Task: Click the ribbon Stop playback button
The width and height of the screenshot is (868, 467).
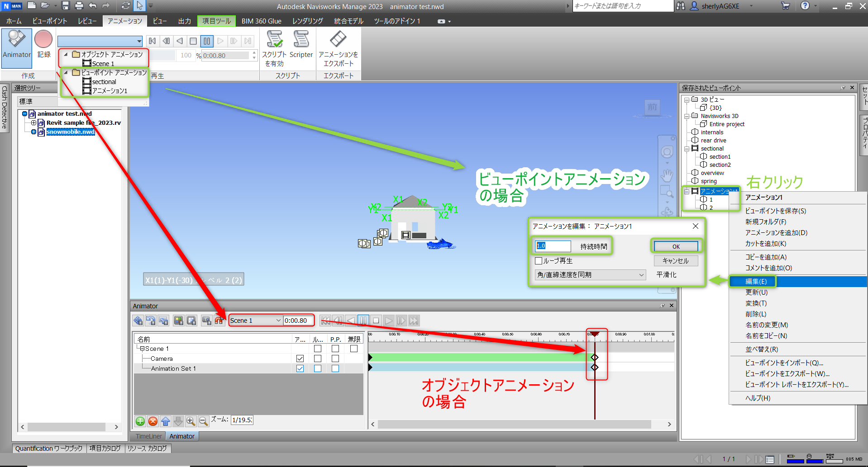Action: click(193, 41)
